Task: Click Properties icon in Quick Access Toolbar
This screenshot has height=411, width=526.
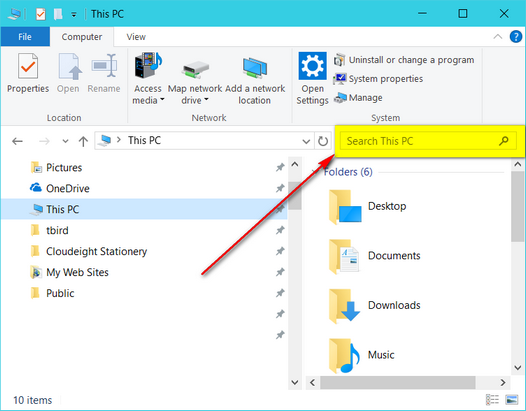Action: 41,14
